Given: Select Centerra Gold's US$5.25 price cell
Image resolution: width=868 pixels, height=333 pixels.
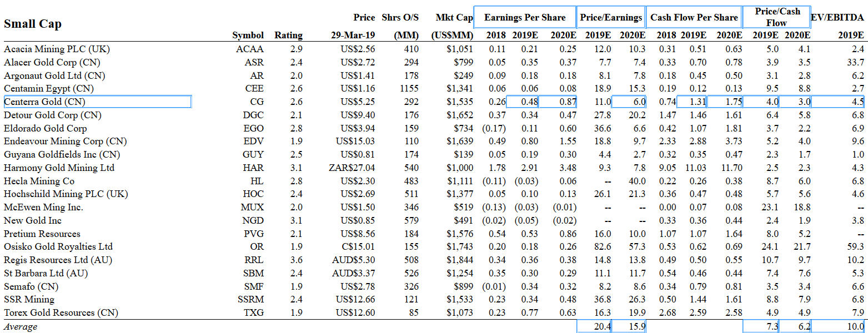Looking at the screenshot, I should 358,102.
